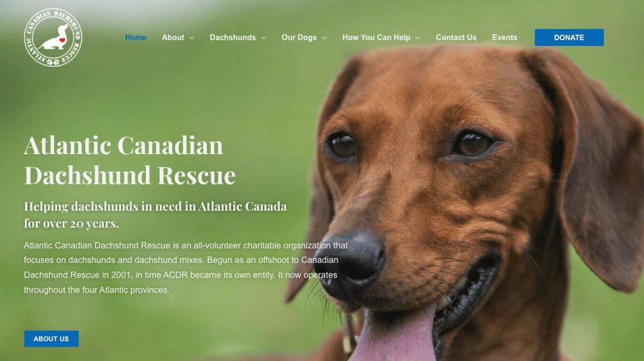Click the Atlantic Canadian Dachshund Rescue heading

(130, 160)
